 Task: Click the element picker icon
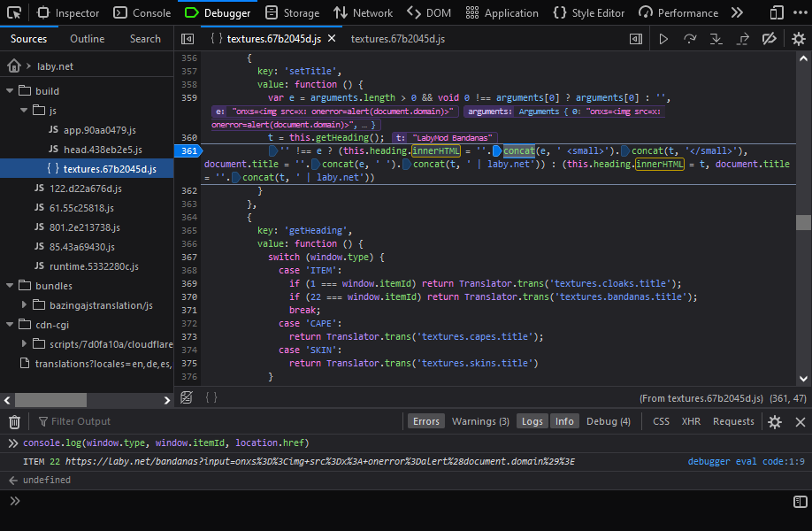[x=12, y=13]
